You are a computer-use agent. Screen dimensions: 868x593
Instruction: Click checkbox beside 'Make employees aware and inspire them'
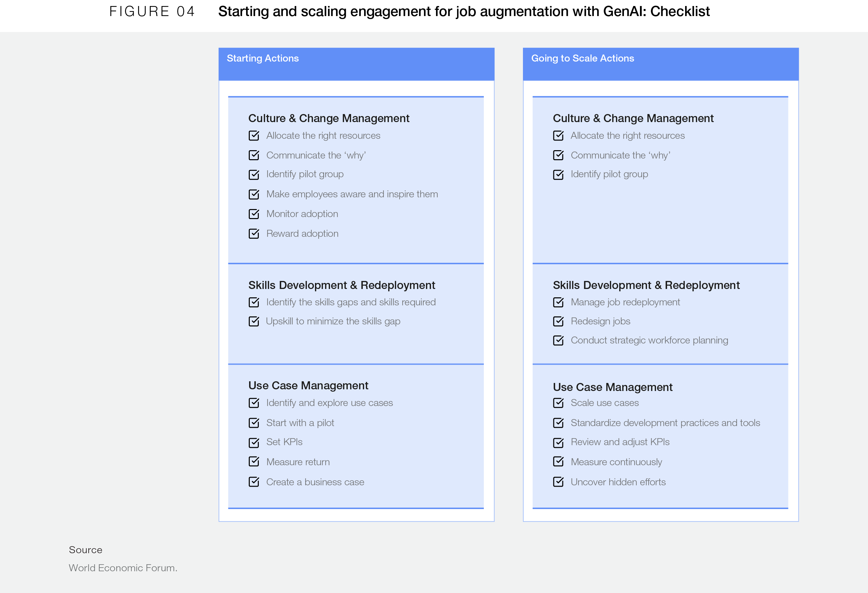[x=253, y=194]
